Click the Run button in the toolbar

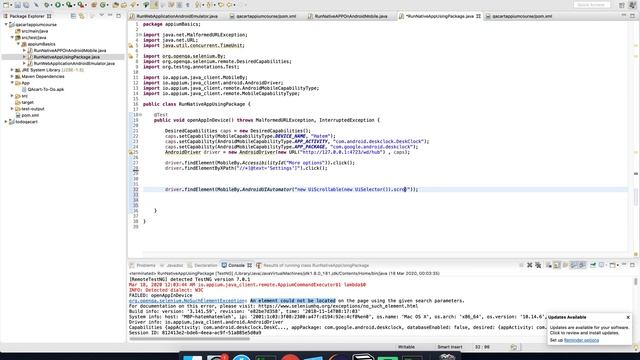point(58,5)
